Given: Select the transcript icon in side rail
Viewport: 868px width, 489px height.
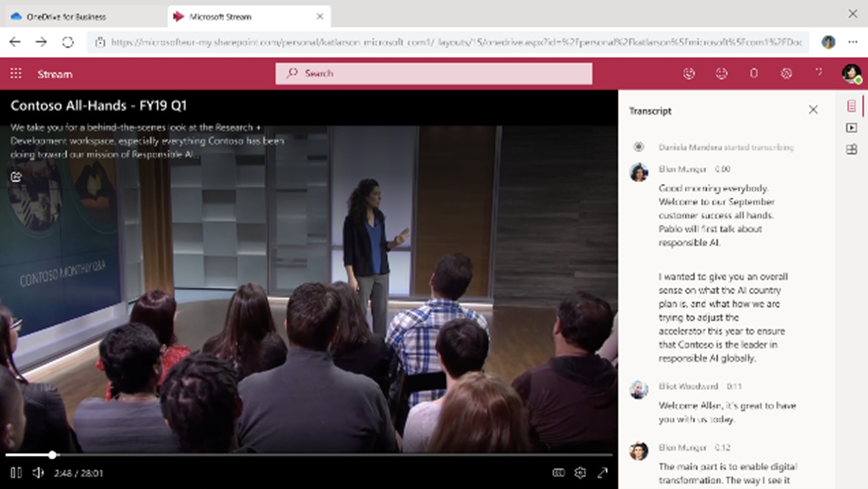Looking at the screenshot, I should tap(851, 106).
